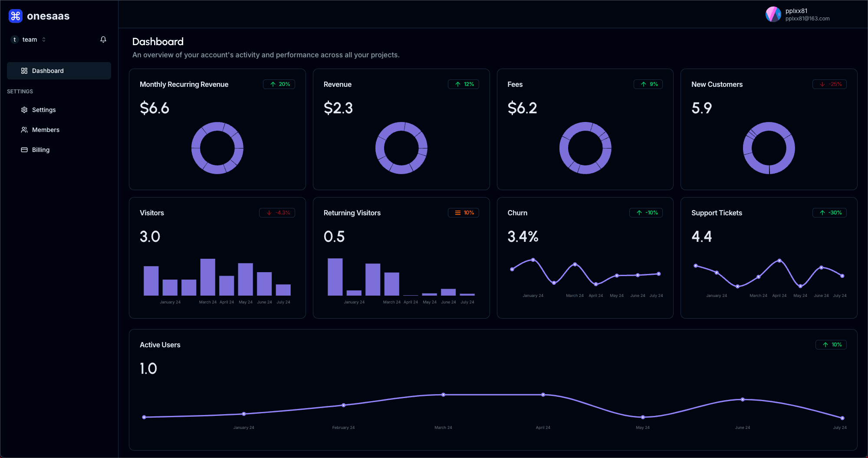Click the Returning Visitors card title
The image size is (868, 458).
click(352, 213)
